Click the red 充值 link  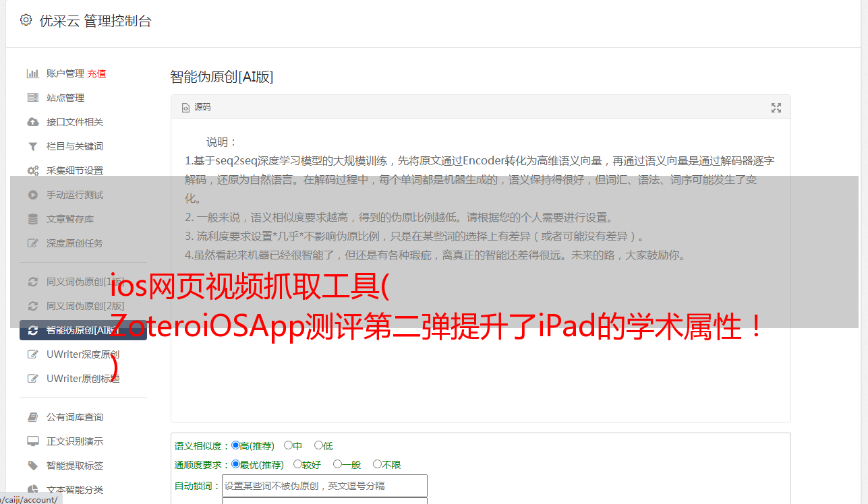[x=96, y=73]
